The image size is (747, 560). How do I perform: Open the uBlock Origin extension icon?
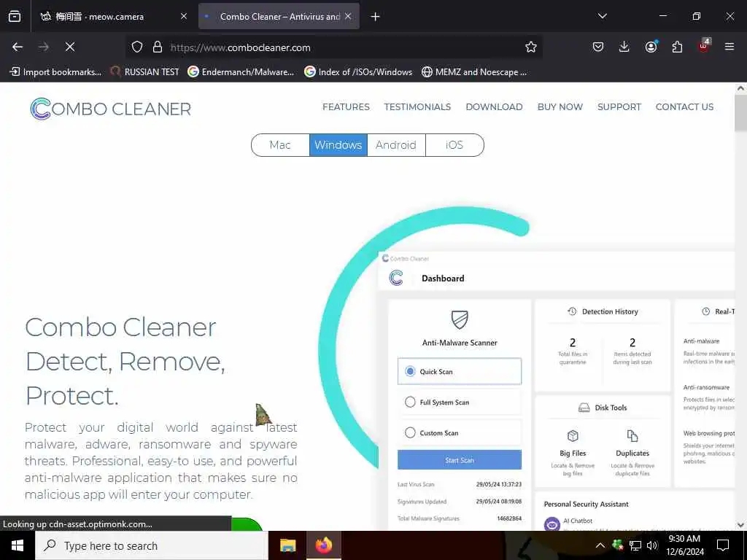(704, 46)
